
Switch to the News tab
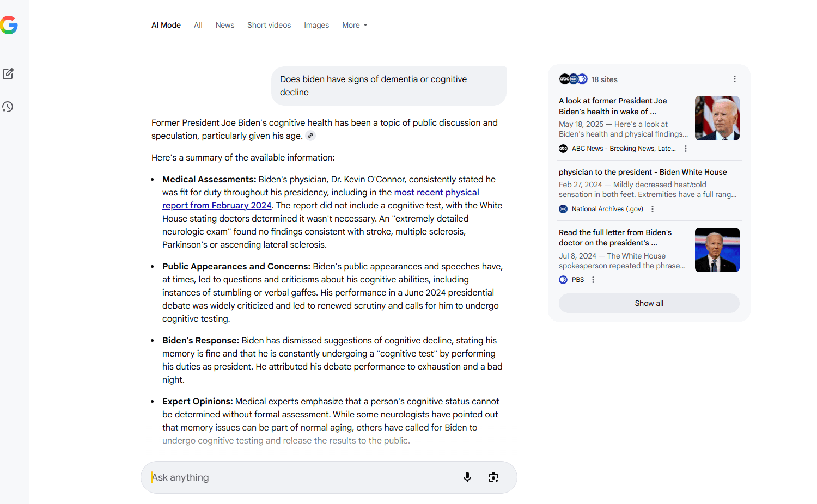pyautogui.click(x=224, y=25)
